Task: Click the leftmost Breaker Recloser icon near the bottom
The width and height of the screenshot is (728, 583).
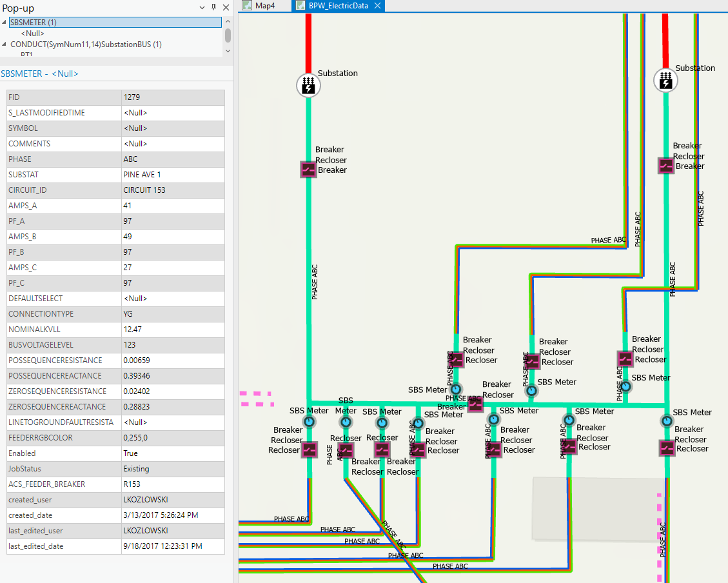Action: [310, 451]
